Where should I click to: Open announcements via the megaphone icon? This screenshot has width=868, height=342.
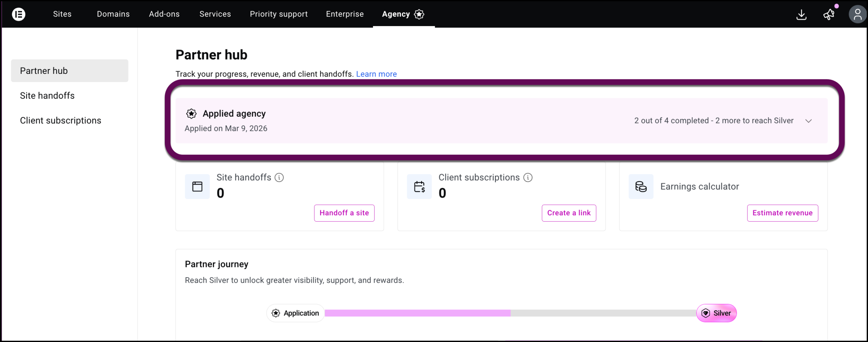[x=829, y=14]
